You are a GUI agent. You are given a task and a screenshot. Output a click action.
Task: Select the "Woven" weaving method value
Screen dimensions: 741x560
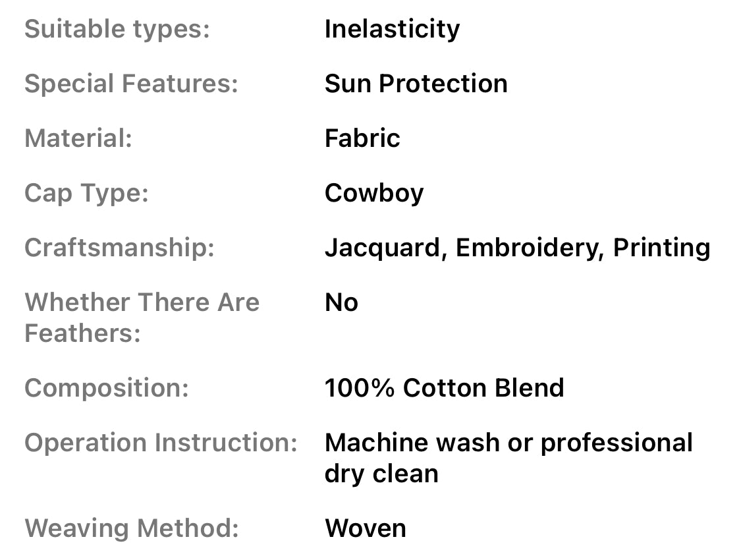(365, 528)
